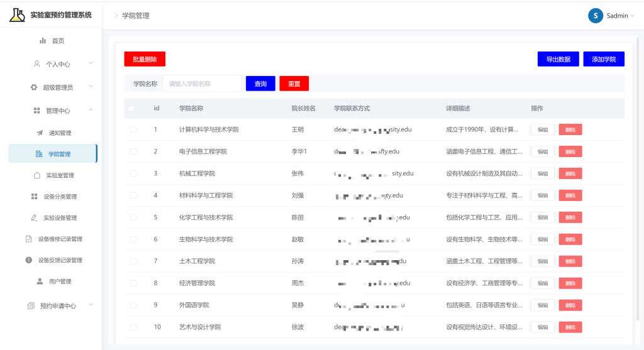
Task: Click college name 经济管理学院
Action: [197, 283]
